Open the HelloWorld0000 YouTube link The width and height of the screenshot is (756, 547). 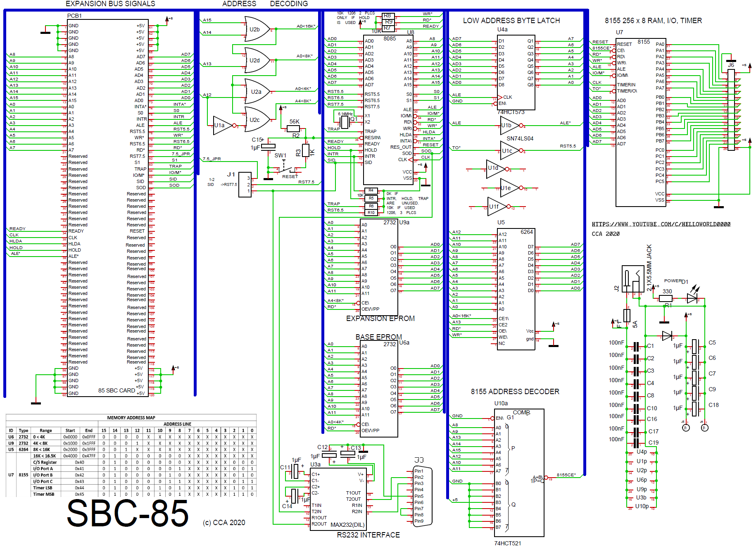coord(661,224)
